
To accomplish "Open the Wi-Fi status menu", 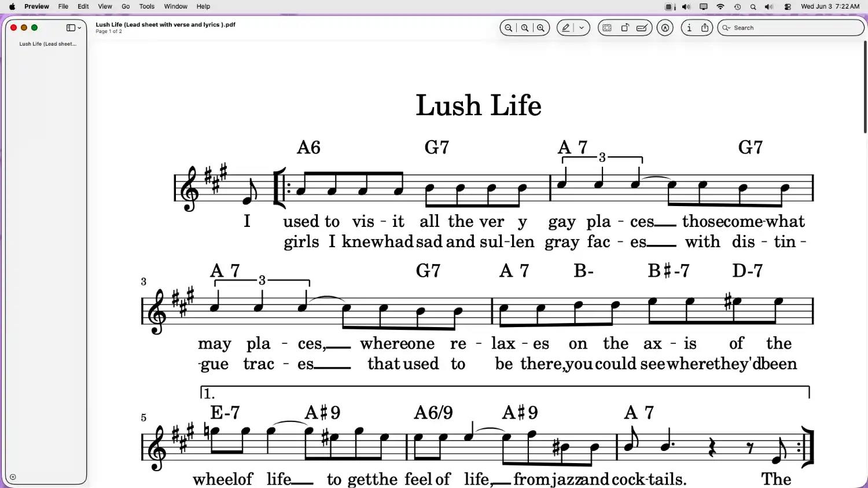I will click(x=720, y=7).
